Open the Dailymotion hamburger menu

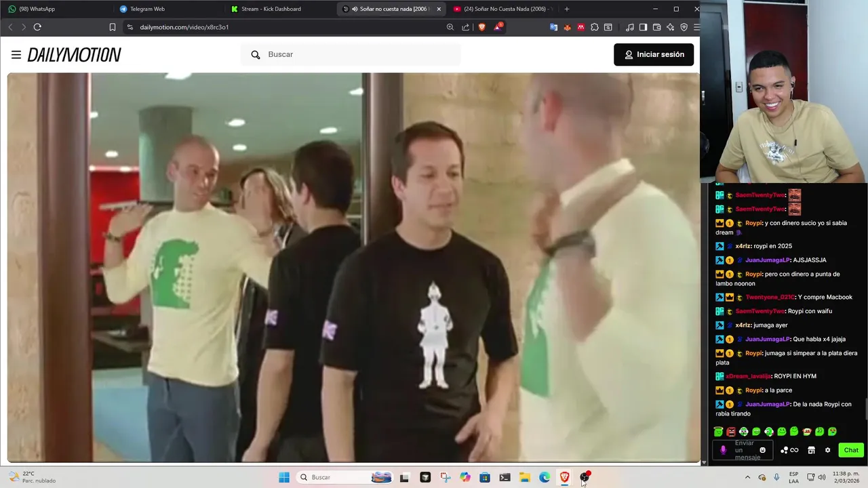click(x=16, y=55)
